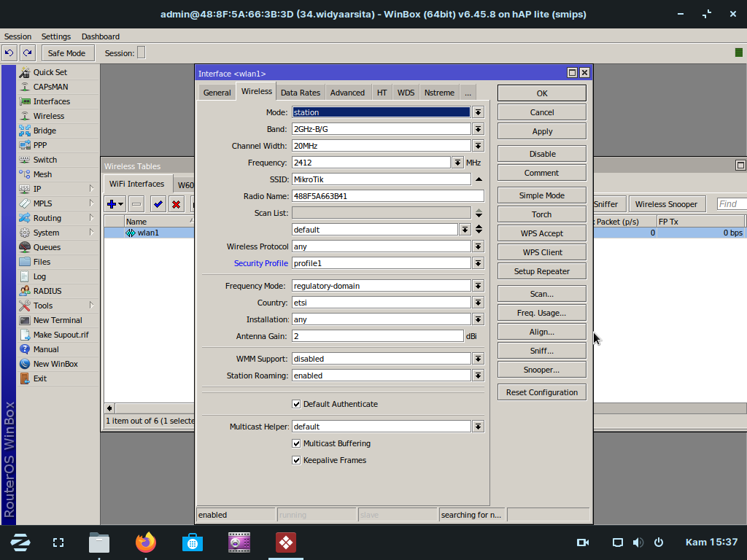Open the Station Roaming dropdown
This screenshot has width=747, height=560.
click(x=478, y=376)
